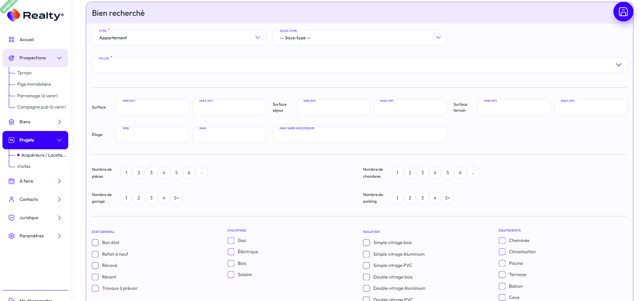Open the Sous-type dropdown
The width and height of the screenshot is (644, 301).
point(359,38)
